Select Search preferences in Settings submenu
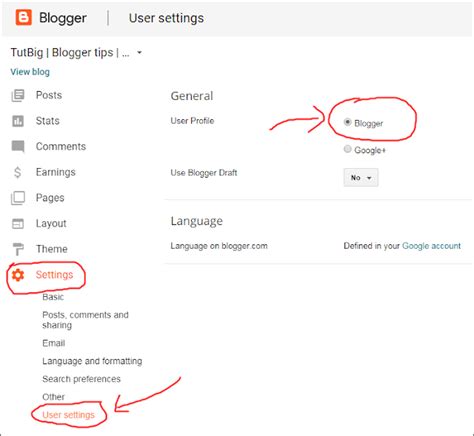Screen dimensions: 474x436 (x=81, y=379)
